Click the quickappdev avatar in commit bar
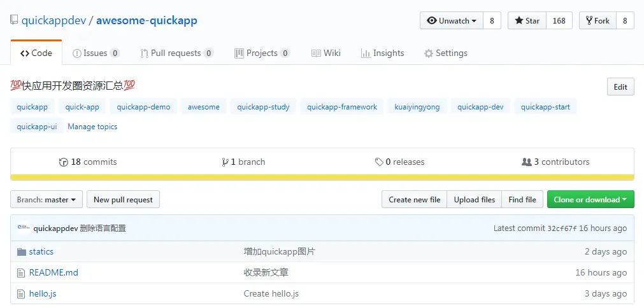644x308 pixels. tap(24, 228)
